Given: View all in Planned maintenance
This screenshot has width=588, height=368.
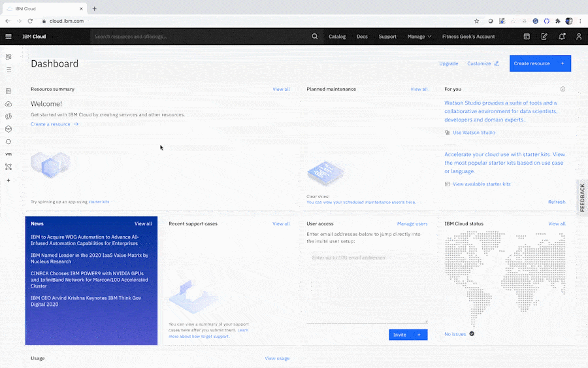Looking at the screenshot, I should 419,89.
